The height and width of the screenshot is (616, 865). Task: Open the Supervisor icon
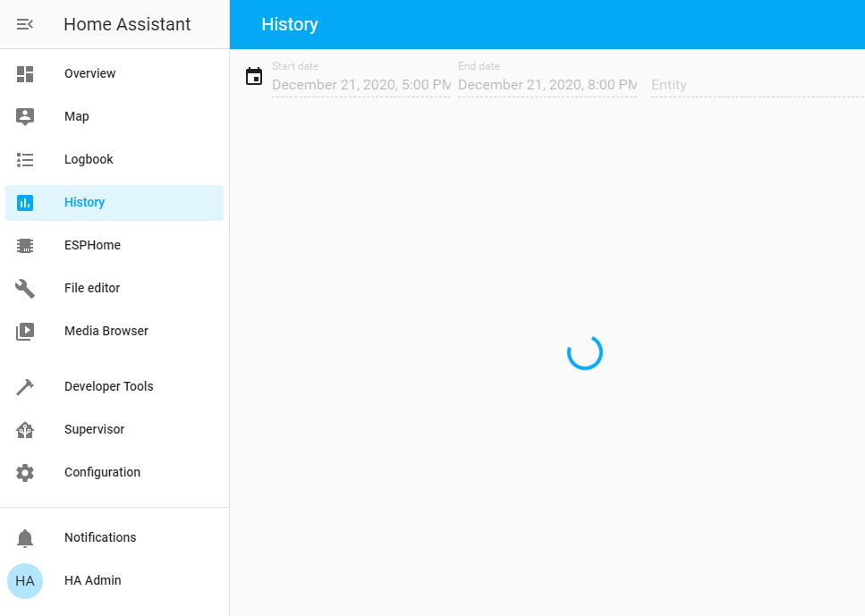[25, 429]
